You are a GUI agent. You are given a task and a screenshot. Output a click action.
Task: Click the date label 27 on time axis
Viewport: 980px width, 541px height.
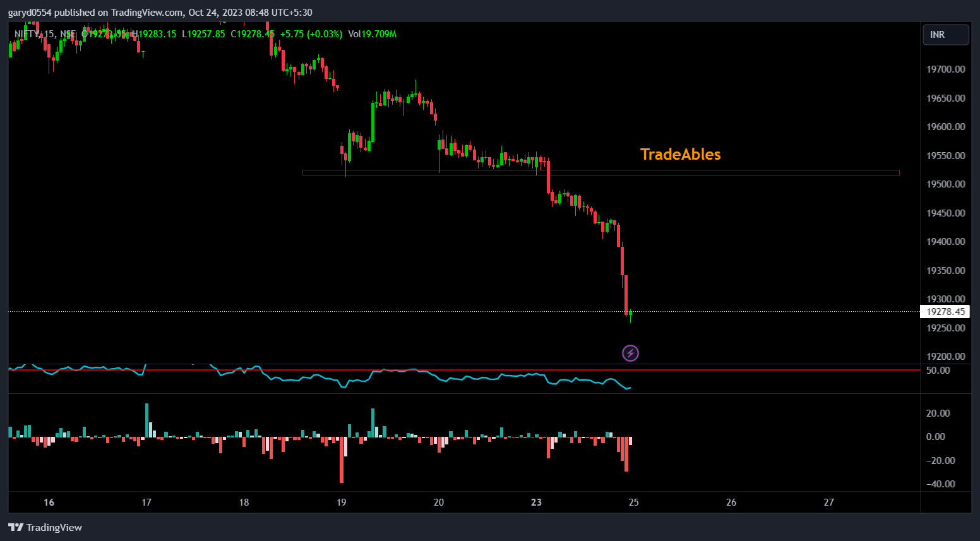point(828,502)
